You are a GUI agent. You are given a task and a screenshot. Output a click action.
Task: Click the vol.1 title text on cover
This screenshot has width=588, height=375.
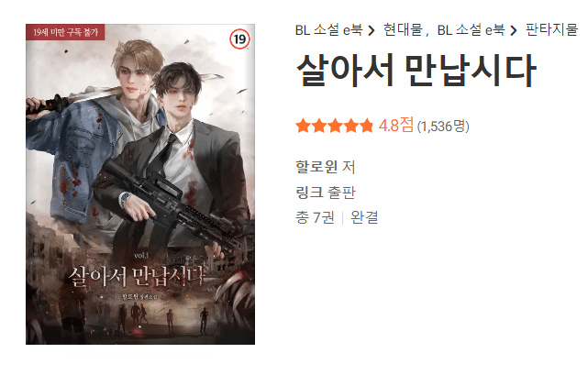coord(141,256)
